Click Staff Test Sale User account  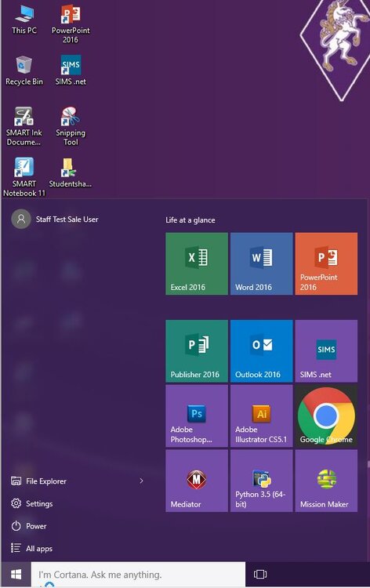(x=55, y=220)
